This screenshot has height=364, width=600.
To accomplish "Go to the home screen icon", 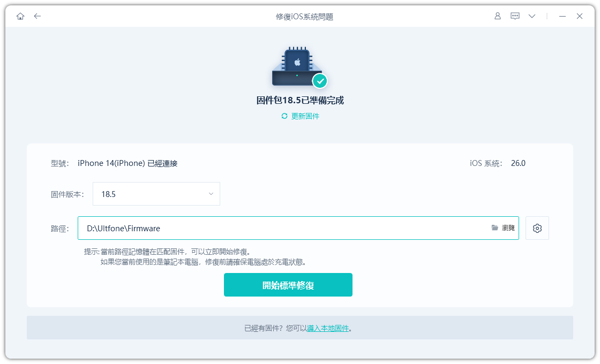I will tap(20, 16).
